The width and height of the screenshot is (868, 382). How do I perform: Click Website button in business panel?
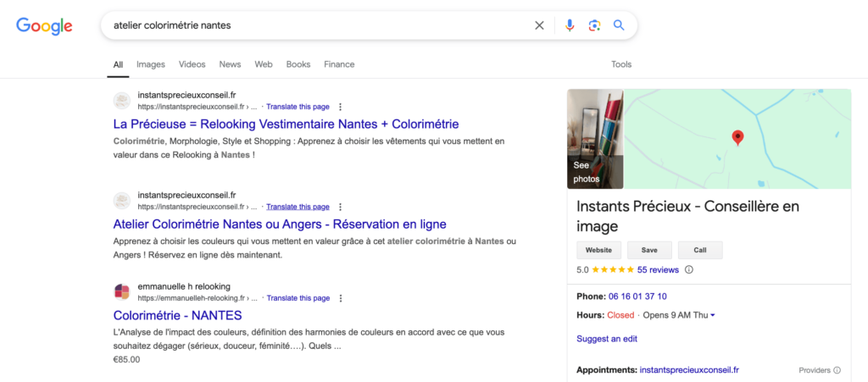click(x=599, y=250)
